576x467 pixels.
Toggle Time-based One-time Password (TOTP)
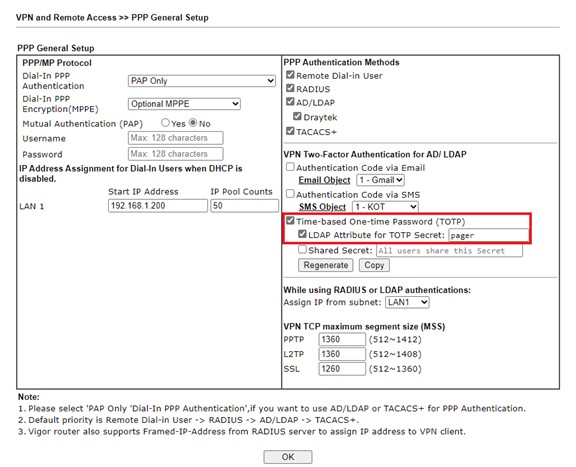pyautogui.click(x=290, y=221)
